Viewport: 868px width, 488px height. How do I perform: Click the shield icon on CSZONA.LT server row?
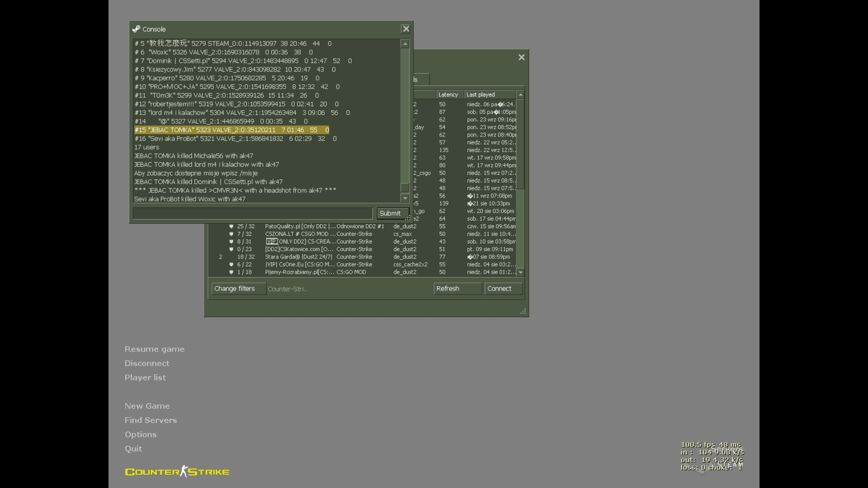coord(231,234)
